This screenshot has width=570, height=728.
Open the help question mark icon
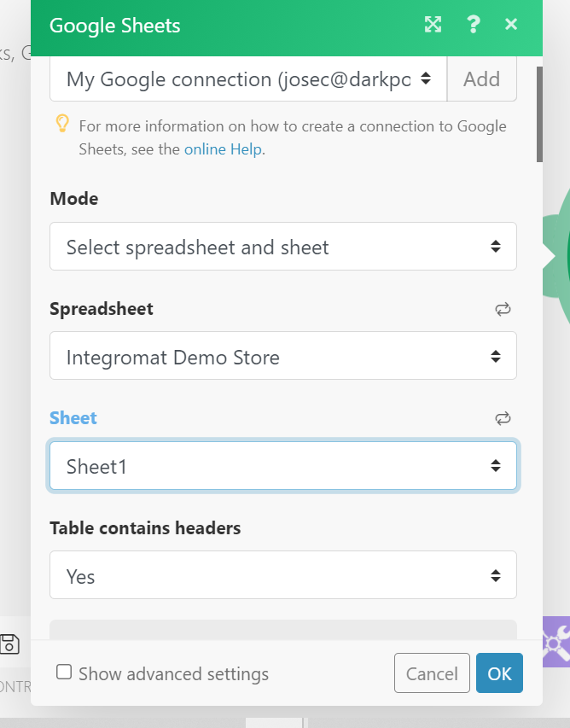[x=474, y=25]
